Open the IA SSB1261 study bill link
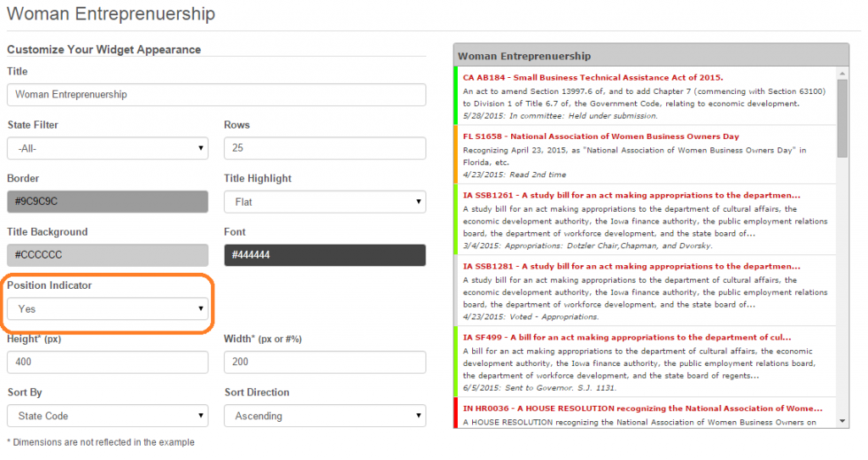Screen dimensions: 868x460 631,196
